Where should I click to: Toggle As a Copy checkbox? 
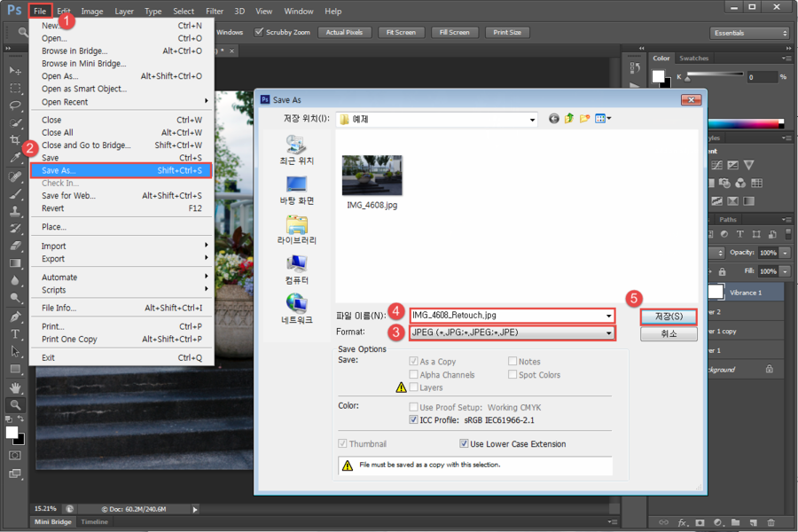coord(413,362)
